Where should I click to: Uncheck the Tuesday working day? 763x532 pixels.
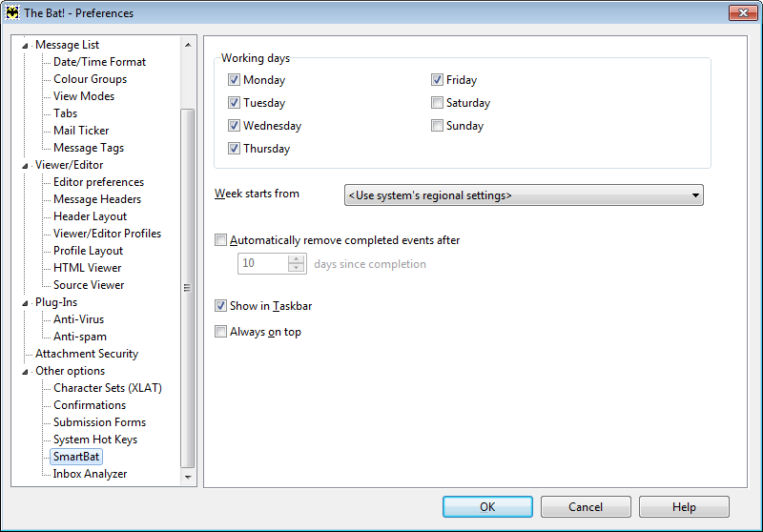(234, 103)
